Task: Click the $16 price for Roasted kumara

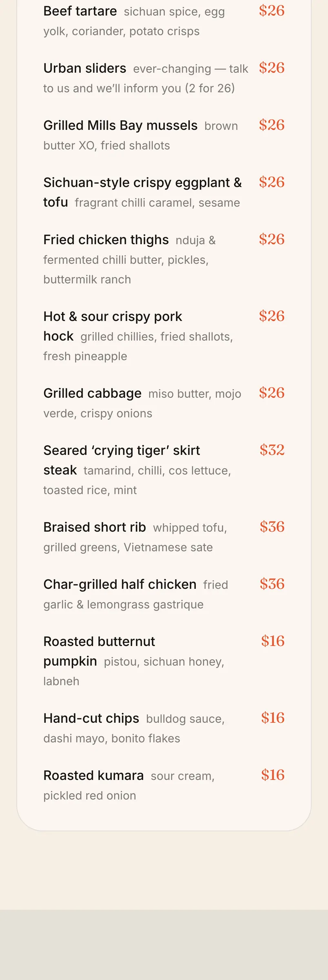Action: [x=273, y=775]
